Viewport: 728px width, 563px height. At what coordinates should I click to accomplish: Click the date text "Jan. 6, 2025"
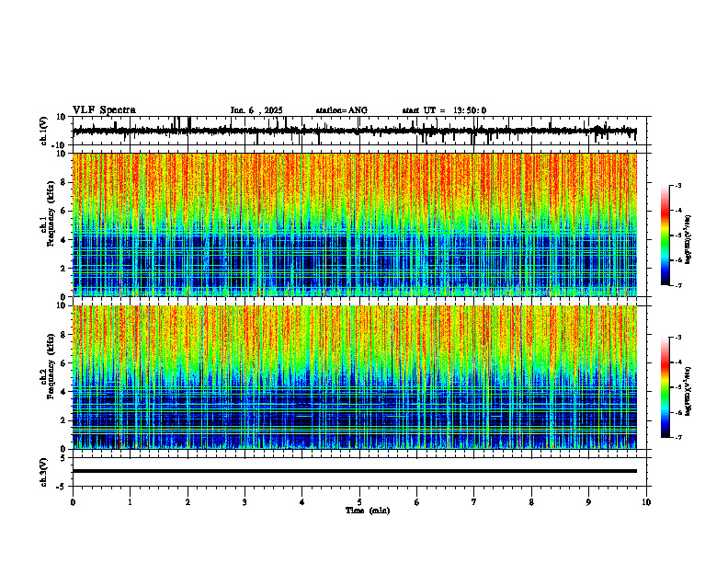tap(256, 110)
